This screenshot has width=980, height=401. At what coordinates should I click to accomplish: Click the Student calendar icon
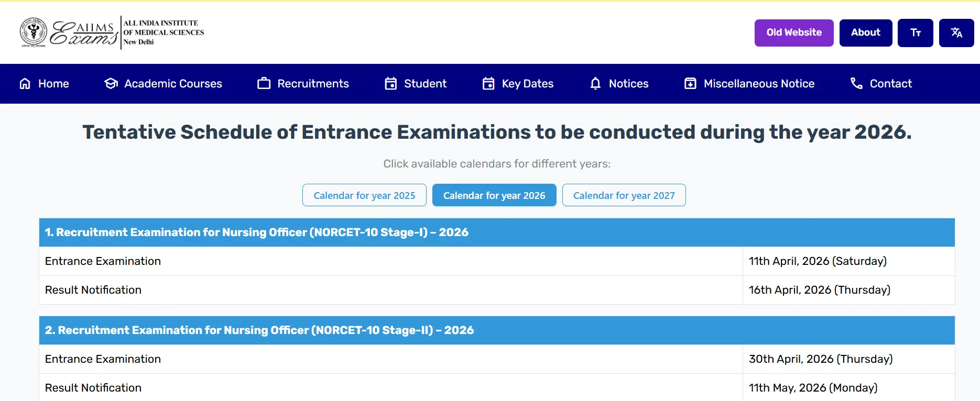point(390,84)
